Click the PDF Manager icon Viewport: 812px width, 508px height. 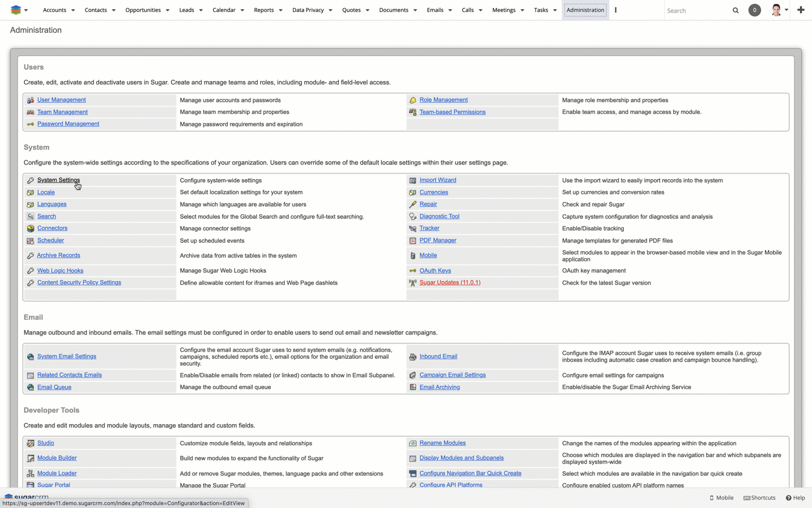413,241
